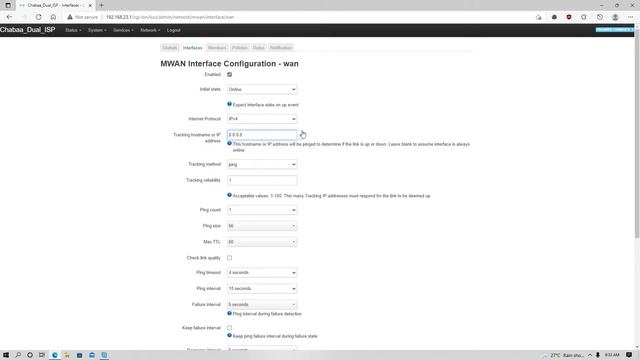Open the Ping count dropdown

262,210
